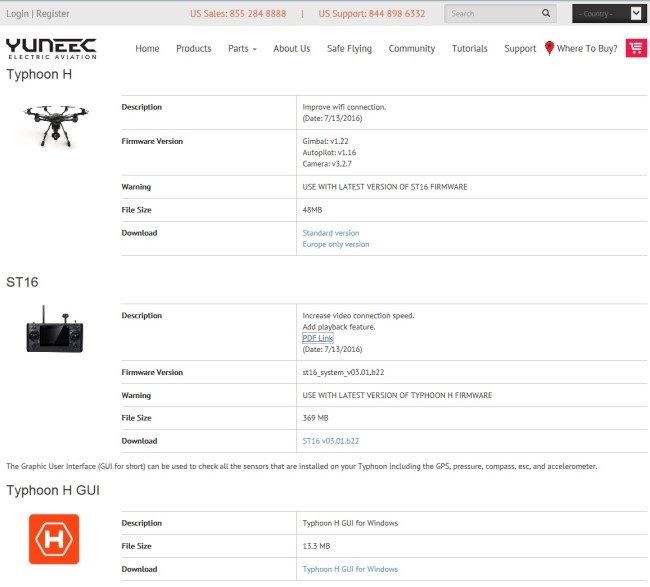Open the Register link
The height and width of the screenshot is (587, 650).
(53, 14)
